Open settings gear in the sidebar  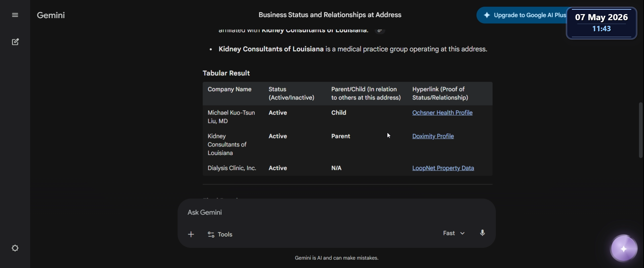click(x=15, y=248)
